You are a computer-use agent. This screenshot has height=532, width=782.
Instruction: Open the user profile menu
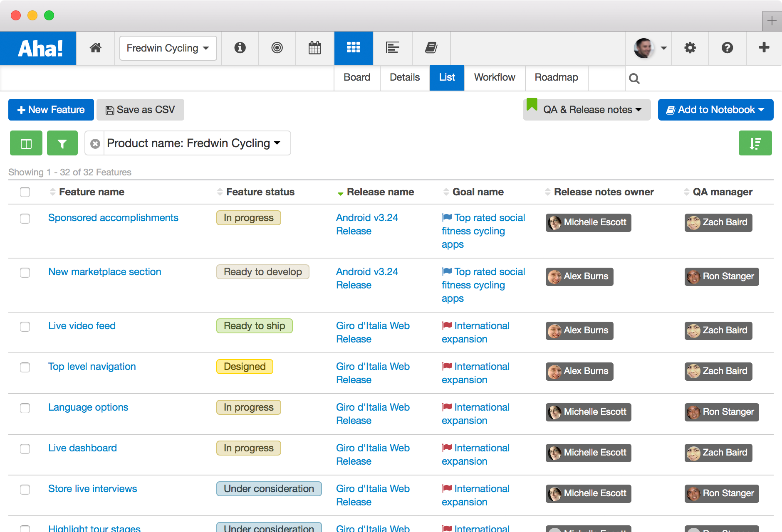click(x=650, y=48)
